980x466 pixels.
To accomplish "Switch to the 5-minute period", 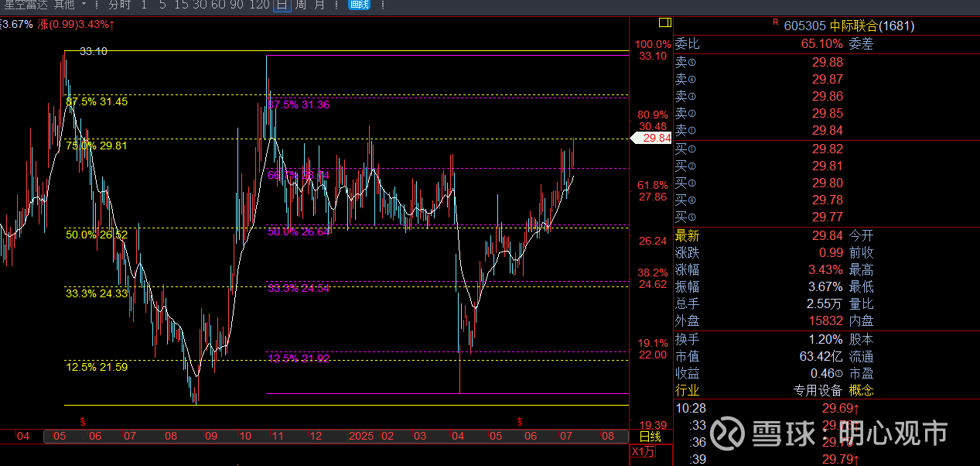I will tap(162, 5).
